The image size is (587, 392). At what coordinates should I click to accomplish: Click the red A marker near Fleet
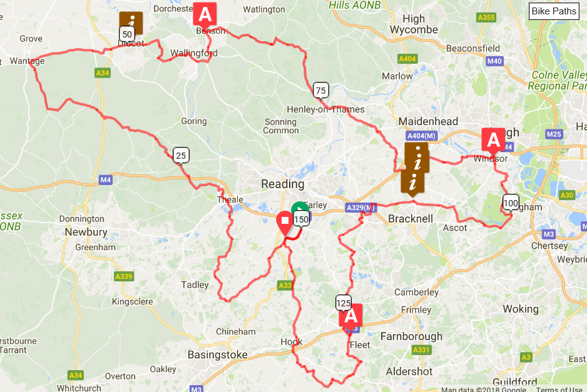tap(351, 316)
